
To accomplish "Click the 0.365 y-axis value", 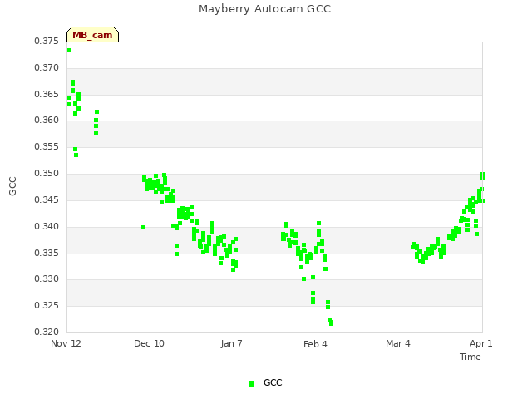I will click(x=47, y=94).
